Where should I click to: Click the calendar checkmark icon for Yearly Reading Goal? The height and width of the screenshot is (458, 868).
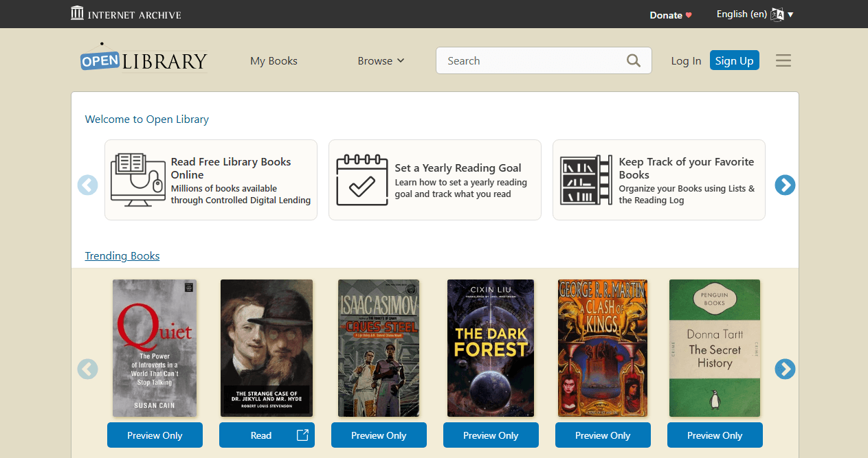[x=362, y=180]
